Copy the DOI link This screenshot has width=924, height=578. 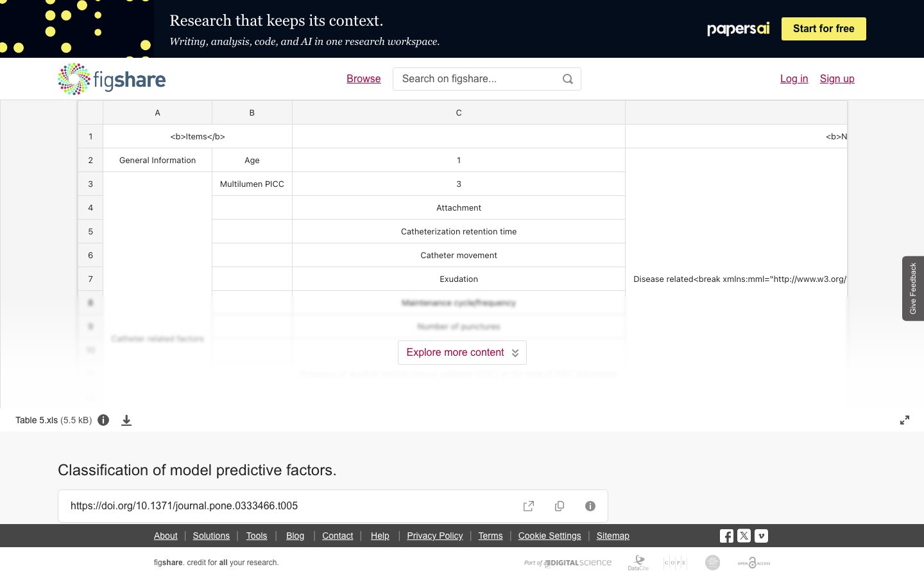560,506
